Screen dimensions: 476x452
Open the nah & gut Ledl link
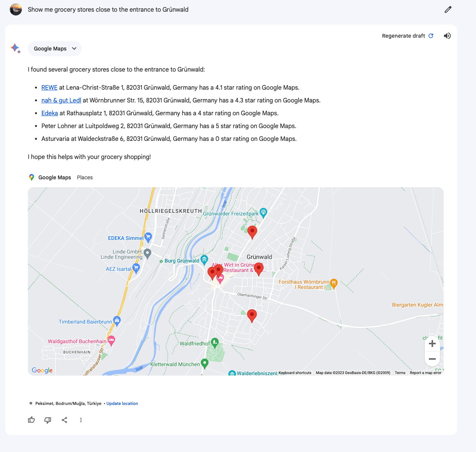click(61, 100)
